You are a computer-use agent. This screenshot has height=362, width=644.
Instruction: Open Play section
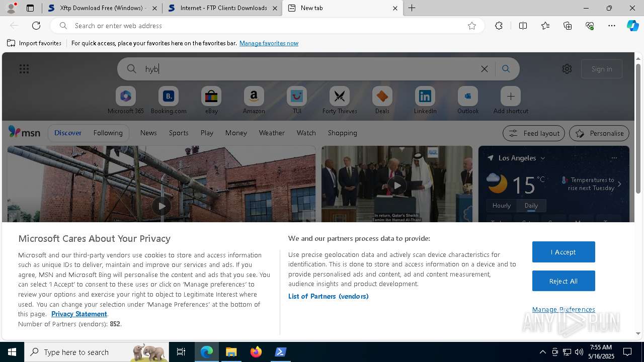pos(207,133)
